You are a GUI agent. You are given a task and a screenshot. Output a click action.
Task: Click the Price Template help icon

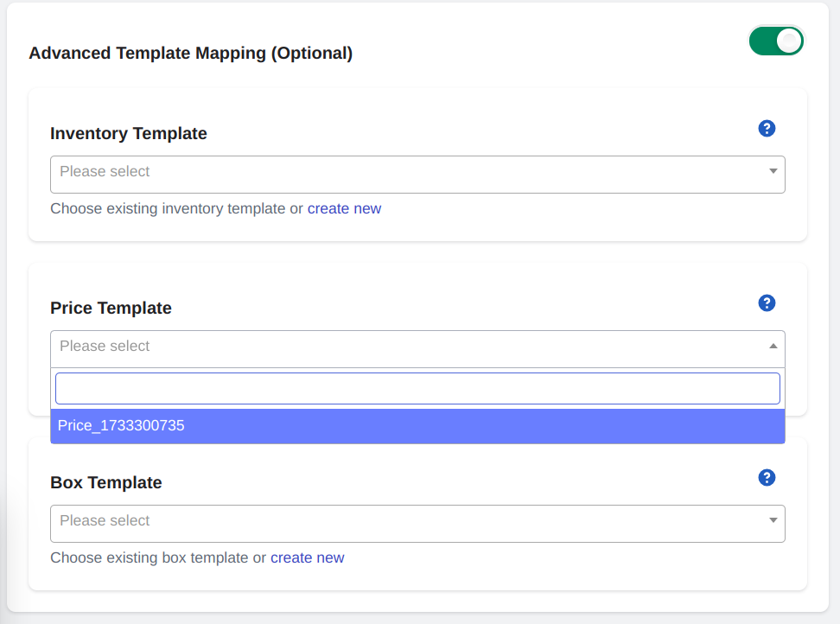coord(767,303)
